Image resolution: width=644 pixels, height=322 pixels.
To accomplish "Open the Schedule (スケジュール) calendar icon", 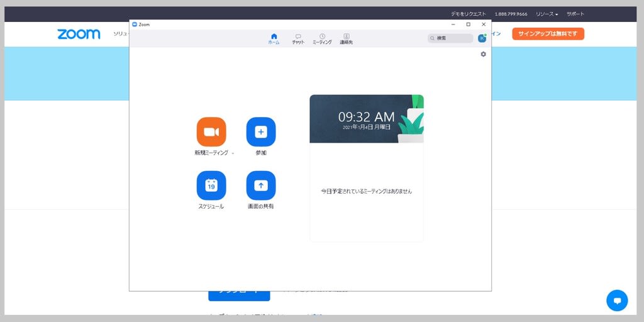I will pyautogui.click(x=211, y=186).
